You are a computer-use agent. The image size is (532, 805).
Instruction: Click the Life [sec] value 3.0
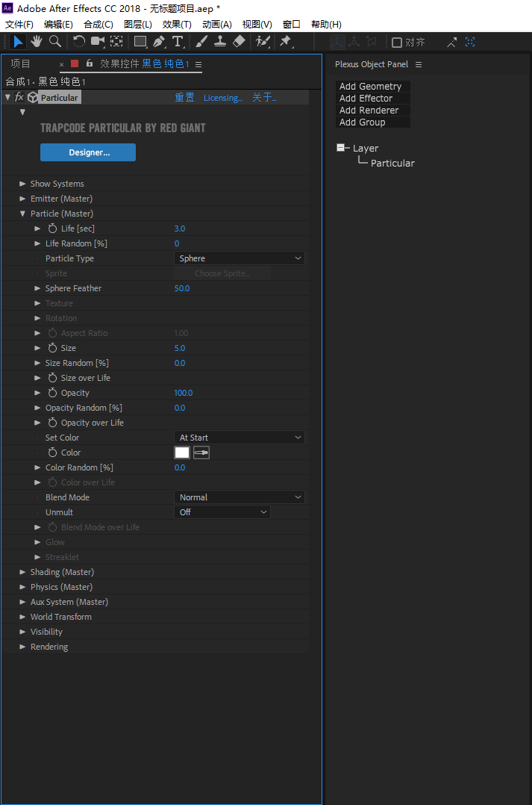click(180, 229)
